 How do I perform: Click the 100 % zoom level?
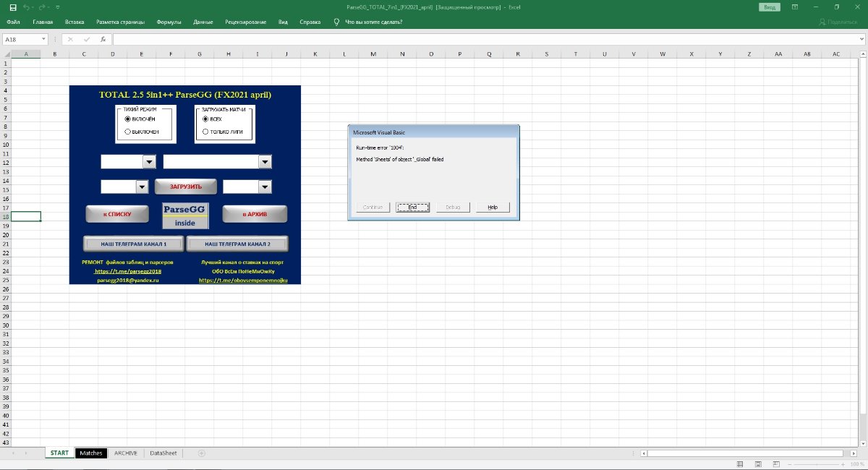(857, 463)
